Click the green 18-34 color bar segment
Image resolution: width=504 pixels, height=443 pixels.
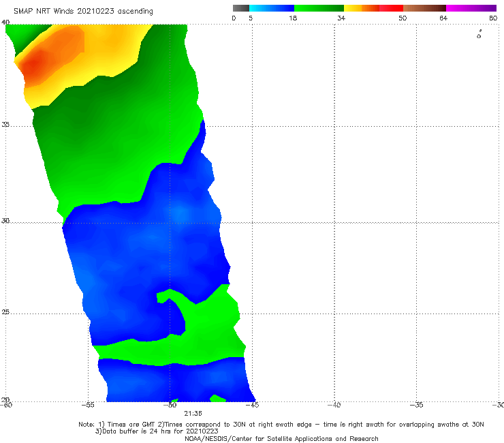tap(319, 8)
